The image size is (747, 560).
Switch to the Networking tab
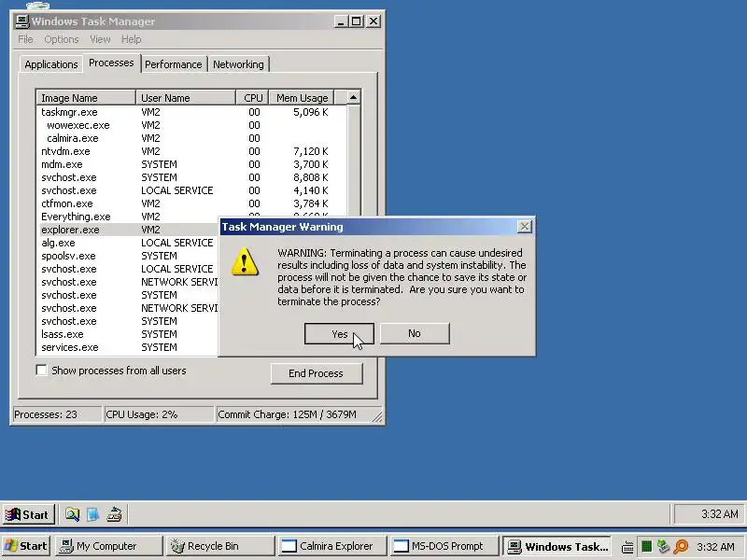pos(238,64)
